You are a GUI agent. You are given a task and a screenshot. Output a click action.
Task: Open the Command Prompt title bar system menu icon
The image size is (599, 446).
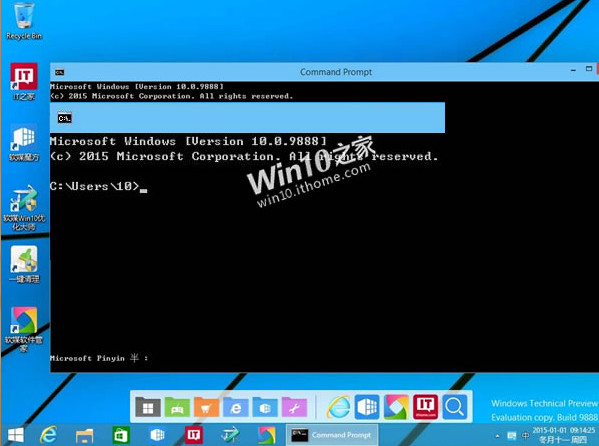(x=60, y=72)
